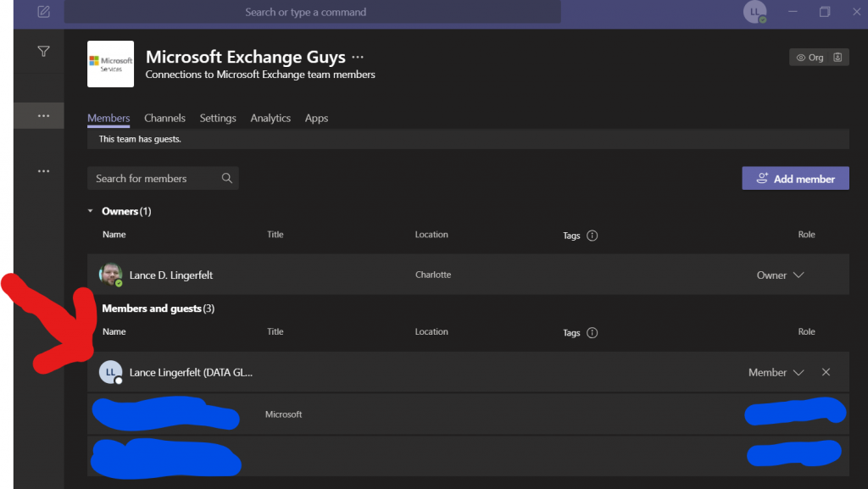Click the Location column header under Members and guests
This screenshot has width=868, height=489.
point(431,332)
